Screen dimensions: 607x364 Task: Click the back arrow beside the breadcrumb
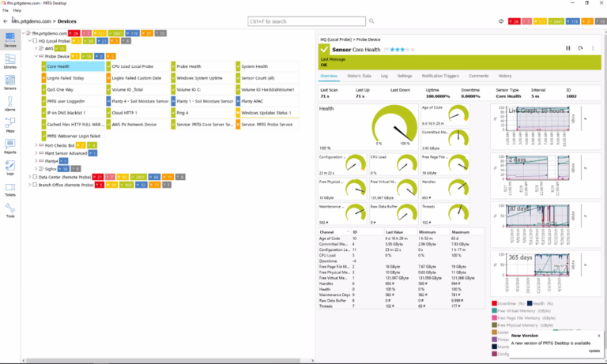pos(6,21)
